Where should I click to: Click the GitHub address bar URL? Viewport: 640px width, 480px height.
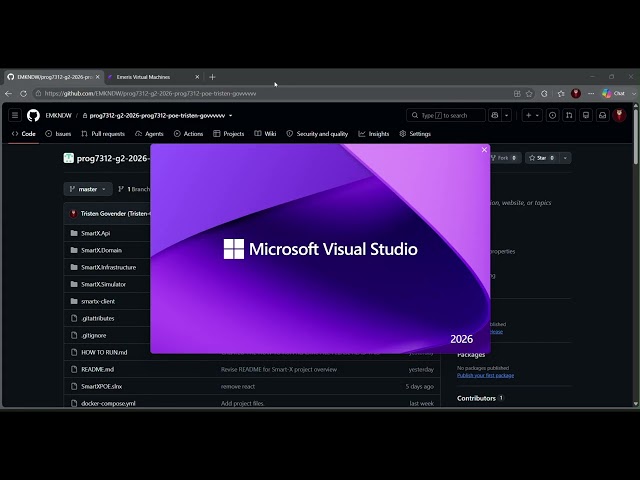pyautogui.click(x=150, y=93)
